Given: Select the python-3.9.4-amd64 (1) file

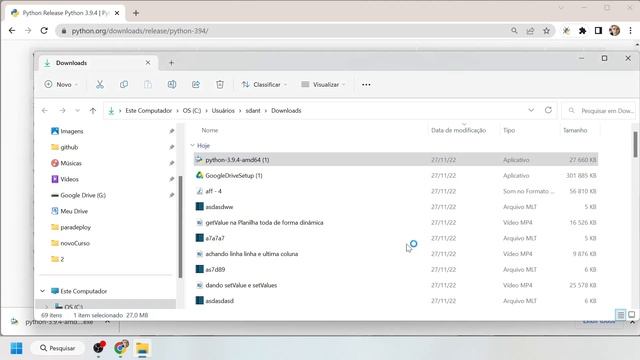Looking at the screenshot, I should (x=396, y=160).
